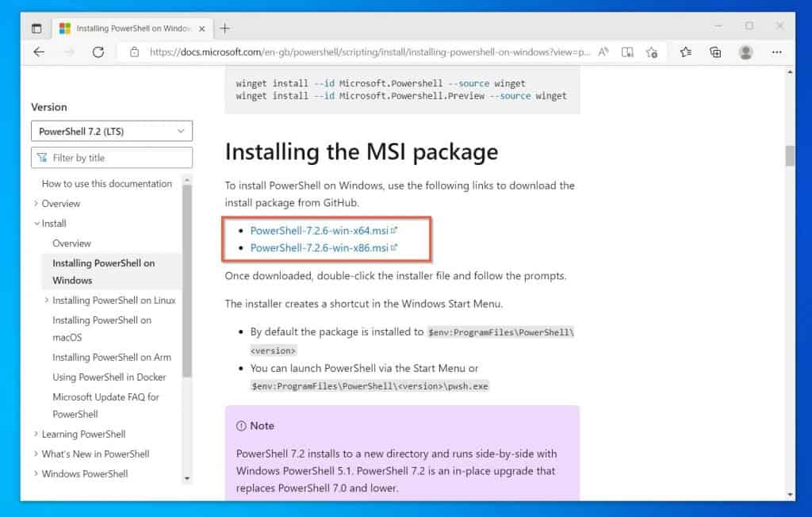
Task: Select Installing PowerShell on Windows entry
Action: coord(111,271)
